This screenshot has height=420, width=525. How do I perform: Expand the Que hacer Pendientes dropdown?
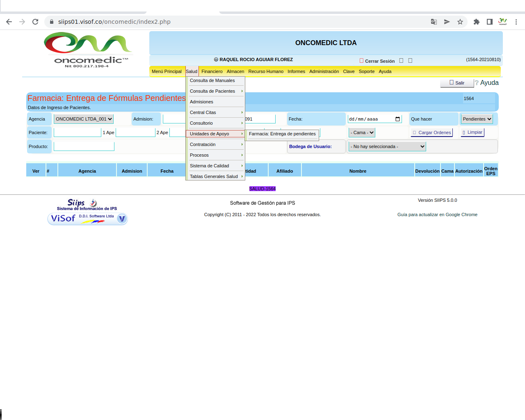(x=477, y=119)
